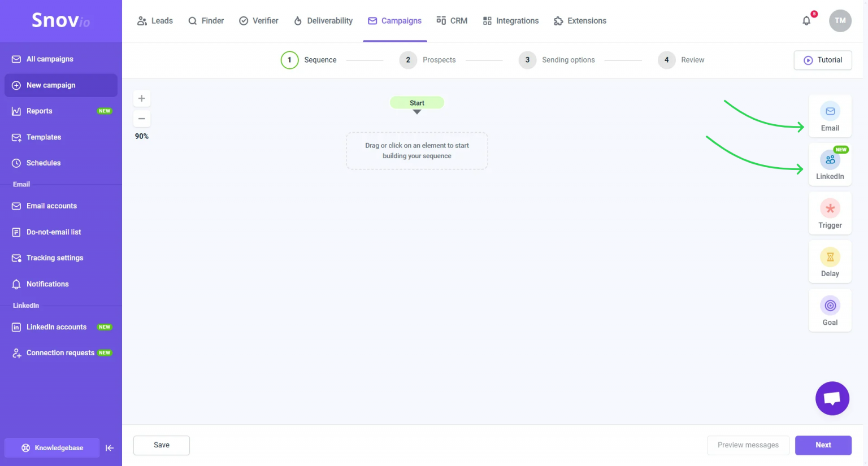Go to Deliverability section

(323, 21)
